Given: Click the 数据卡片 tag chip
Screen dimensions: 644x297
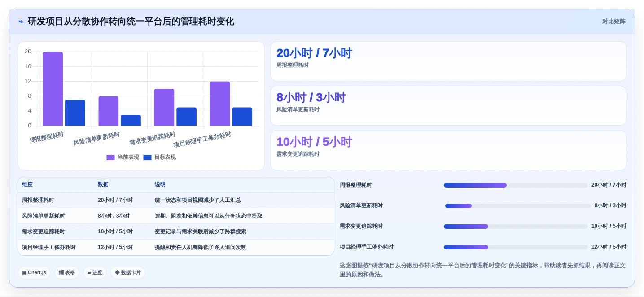Looking at the screenshot, I should coord(128,273).
